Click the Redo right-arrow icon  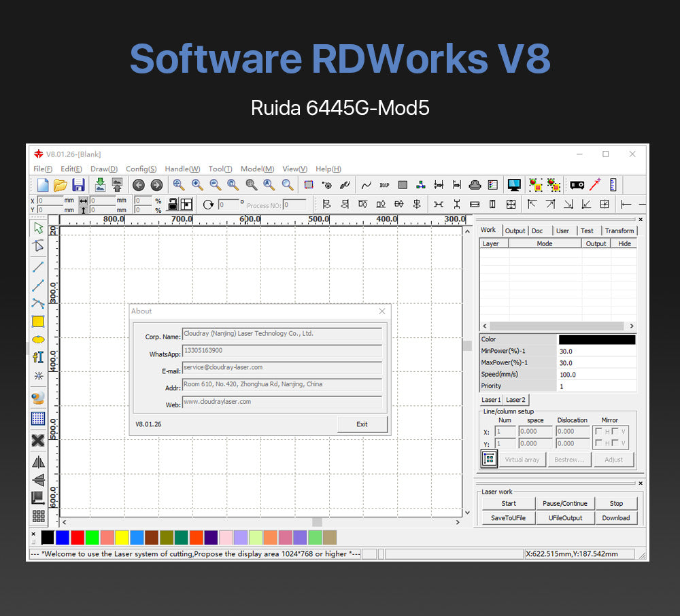tap(156, 186)
